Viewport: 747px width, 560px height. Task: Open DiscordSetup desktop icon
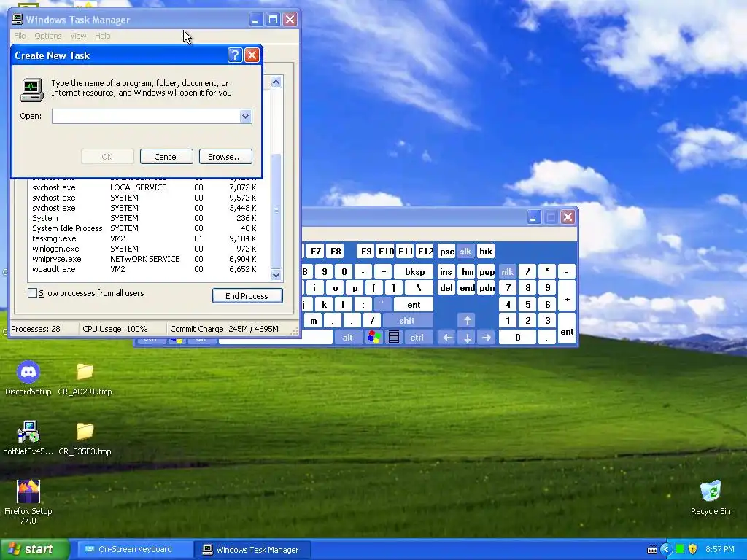pyautogui.click(x=28, y=378)
